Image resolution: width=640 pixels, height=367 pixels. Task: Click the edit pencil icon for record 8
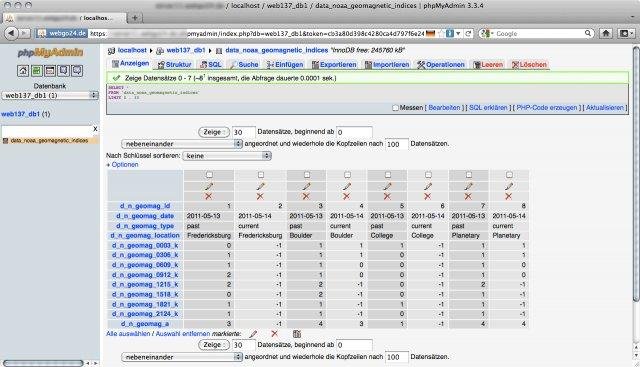[x=509, y=187]
